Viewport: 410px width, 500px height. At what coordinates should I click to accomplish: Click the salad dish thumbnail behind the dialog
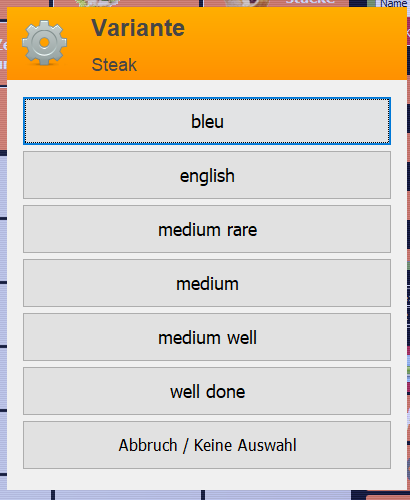97,3
